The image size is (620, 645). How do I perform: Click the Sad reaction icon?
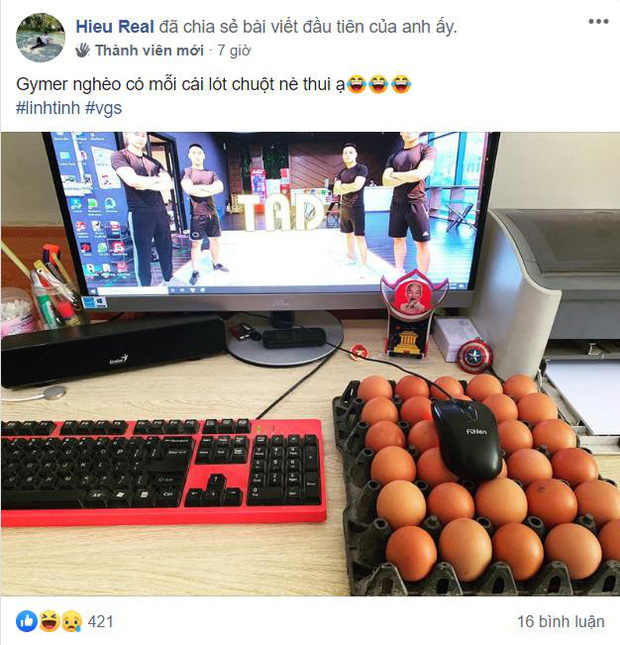72,621
